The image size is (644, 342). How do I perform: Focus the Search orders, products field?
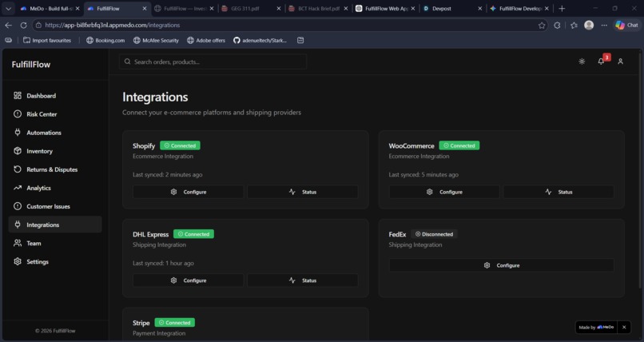tap(213, 62)
